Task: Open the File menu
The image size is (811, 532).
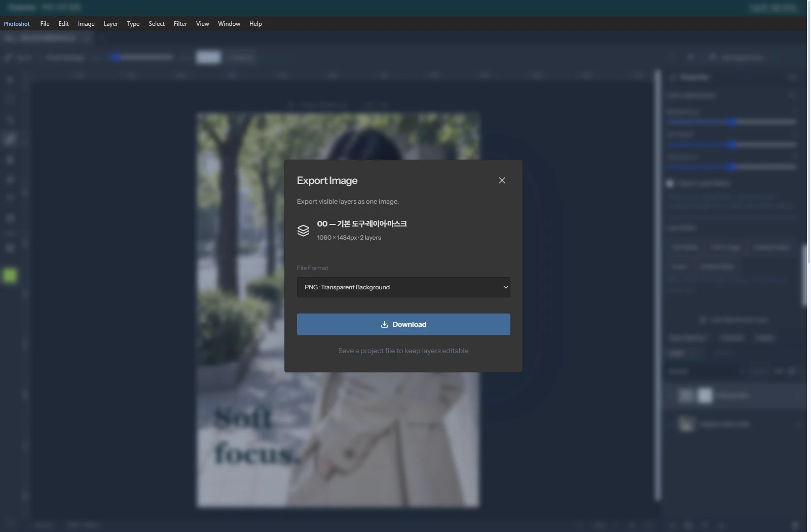Action: click(45, 24)
